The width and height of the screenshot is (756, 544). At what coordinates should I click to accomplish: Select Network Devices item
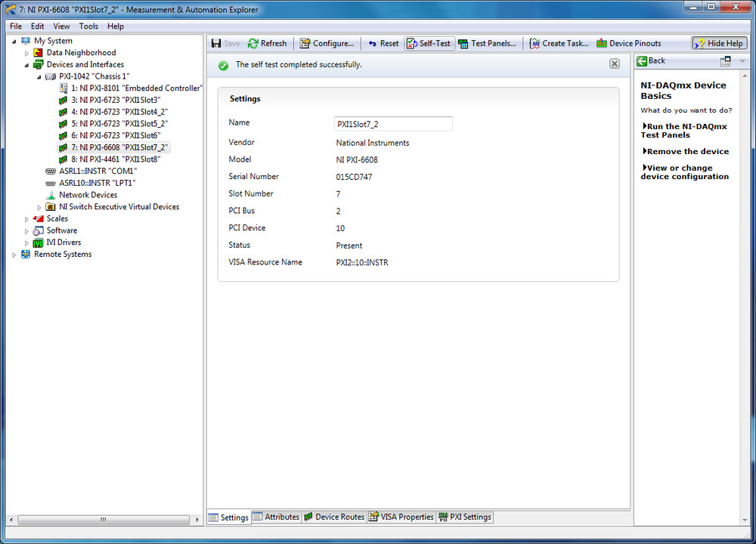(x=82, y=195)
